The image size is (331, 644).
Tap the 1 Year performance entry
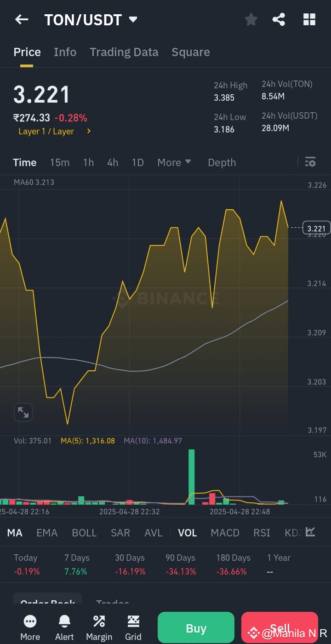tap(279, 564)
